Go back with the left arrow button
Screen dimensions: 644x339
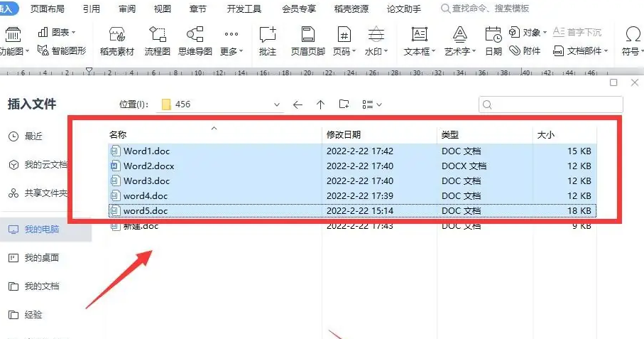pyautogui.click(x=298, y=104)
